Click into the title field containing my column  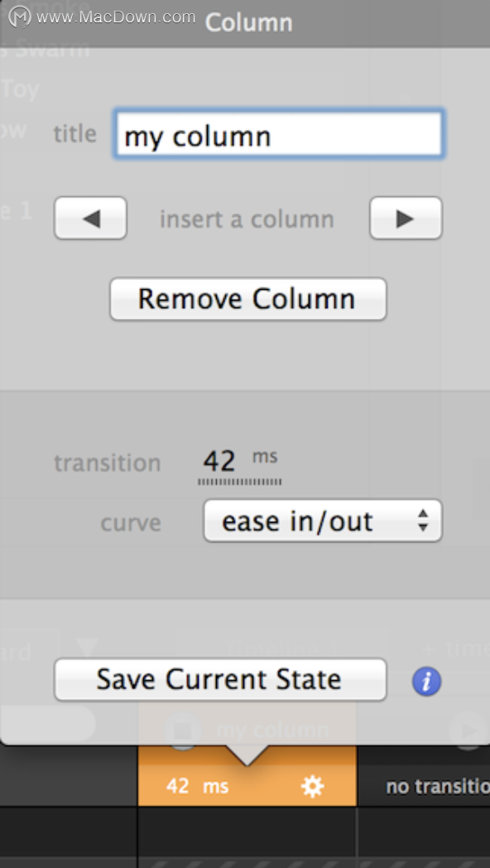click(279, 134)
